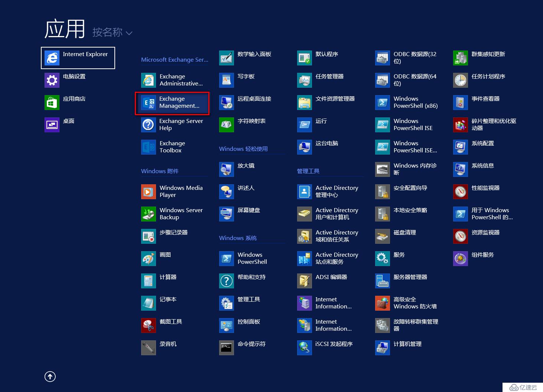
Task: Launch 写字板 WordPad icon
Action: click(x=227, y=80)
